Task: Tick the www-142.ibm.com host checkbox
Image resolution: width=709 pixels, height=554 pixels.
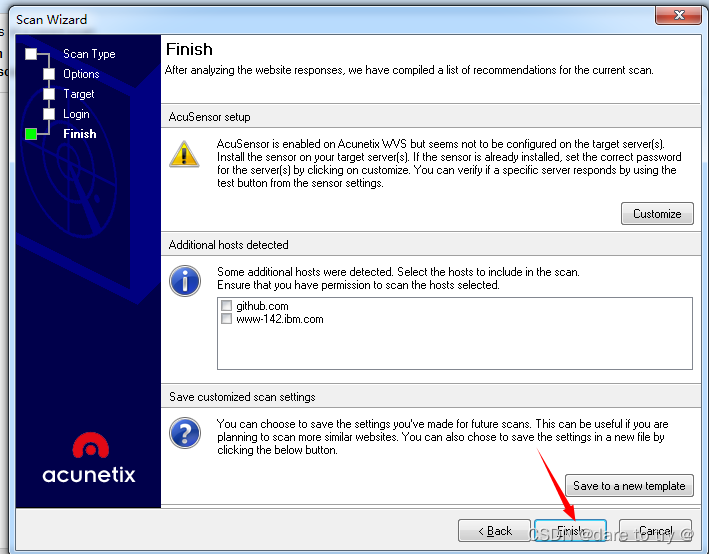Action: click(x=227, y=319)
